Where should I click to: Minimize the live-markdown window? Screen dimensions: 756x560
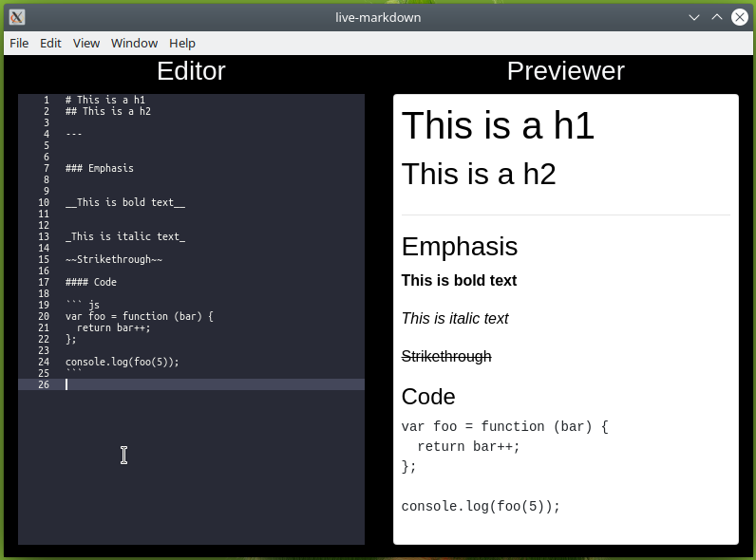coord(694,17)
